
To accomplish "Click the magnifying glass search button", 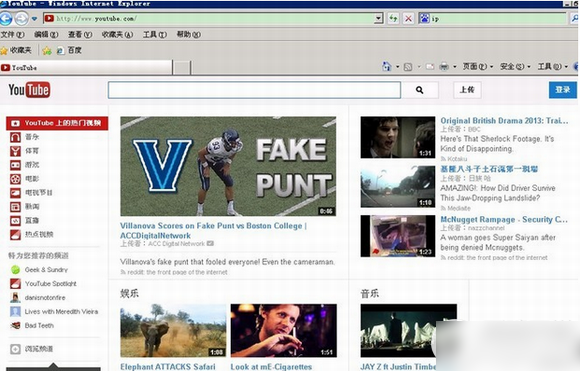I will [x=419, y=90].
